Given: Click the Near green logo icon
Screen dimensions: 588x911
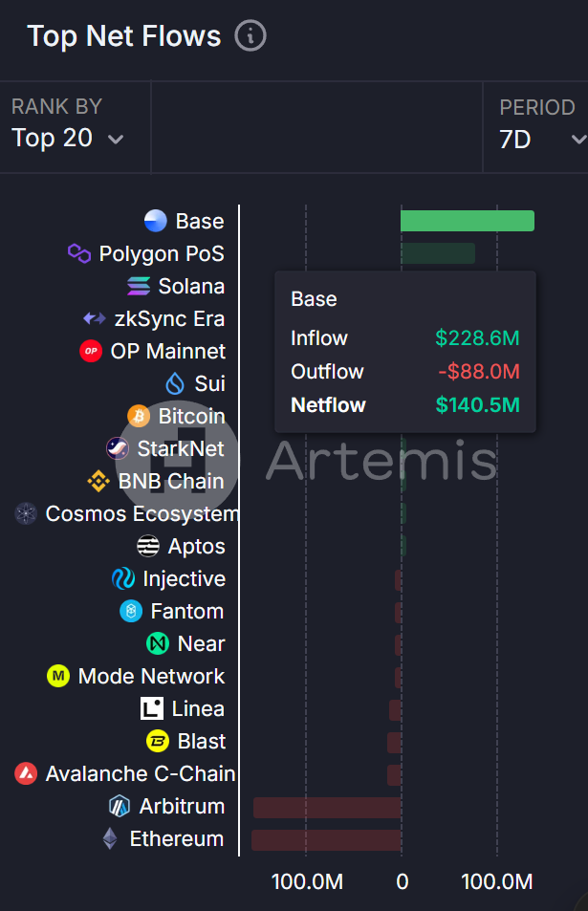Looking at the screenshot, I should 158,643.
